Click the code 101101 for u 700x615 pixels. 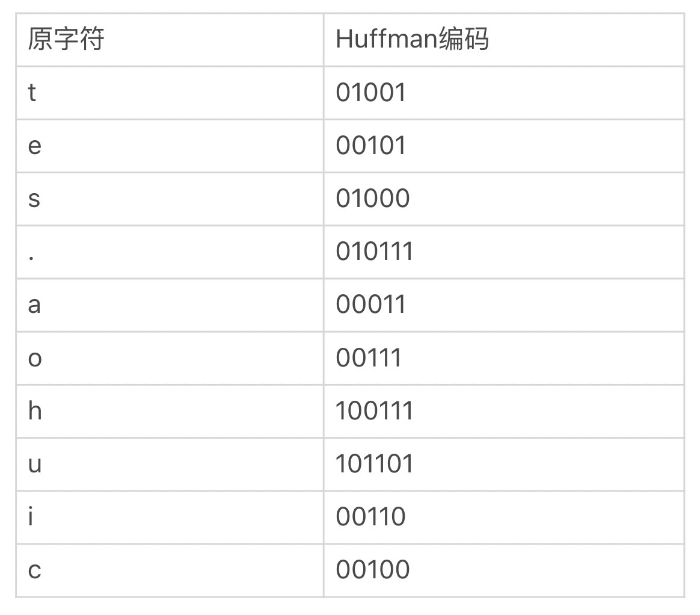(375, 464)
